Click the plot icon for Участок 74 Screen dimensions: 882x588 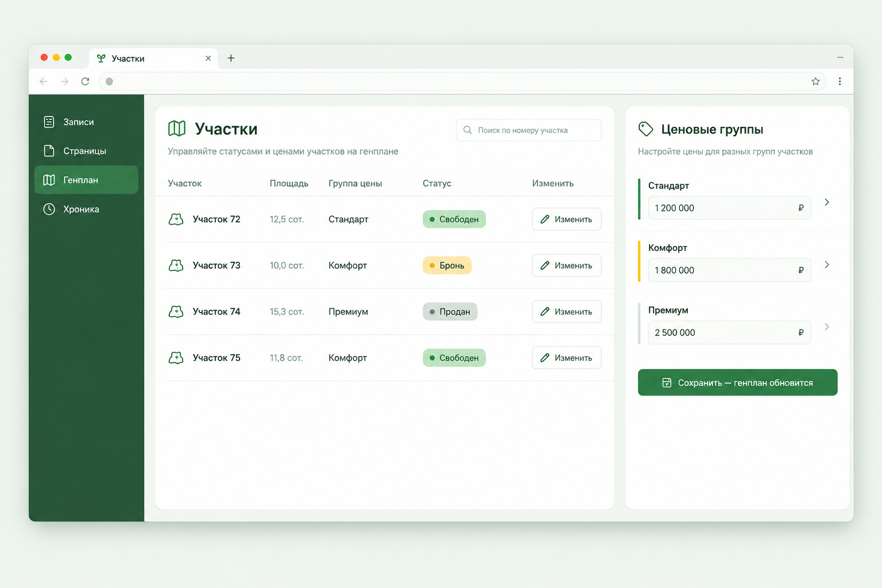pyautogui.click(x=176, y=311)
